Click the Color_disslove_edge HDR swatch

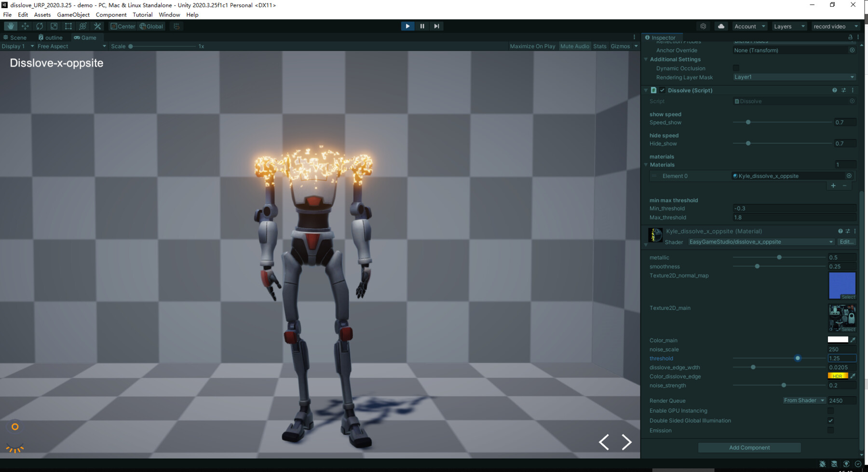[x=838, y=376]
